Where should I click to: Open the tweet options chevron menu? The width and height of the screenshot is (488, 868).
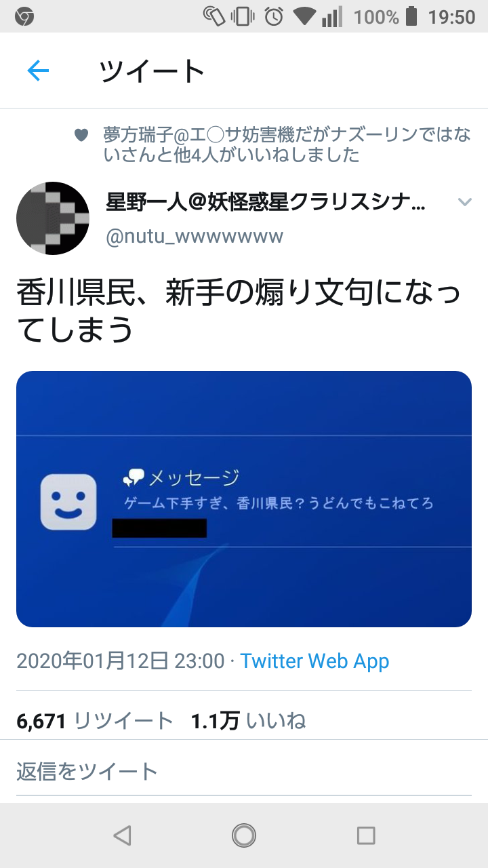[x=464, y=201]
